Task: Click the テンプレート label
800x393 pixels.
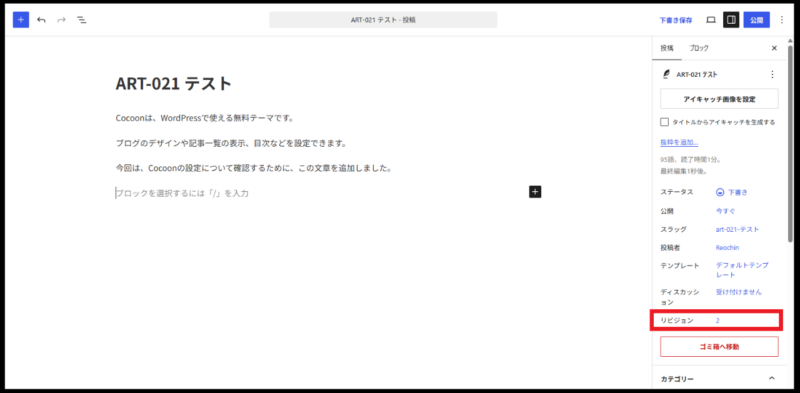Action: tap(680, 265)
